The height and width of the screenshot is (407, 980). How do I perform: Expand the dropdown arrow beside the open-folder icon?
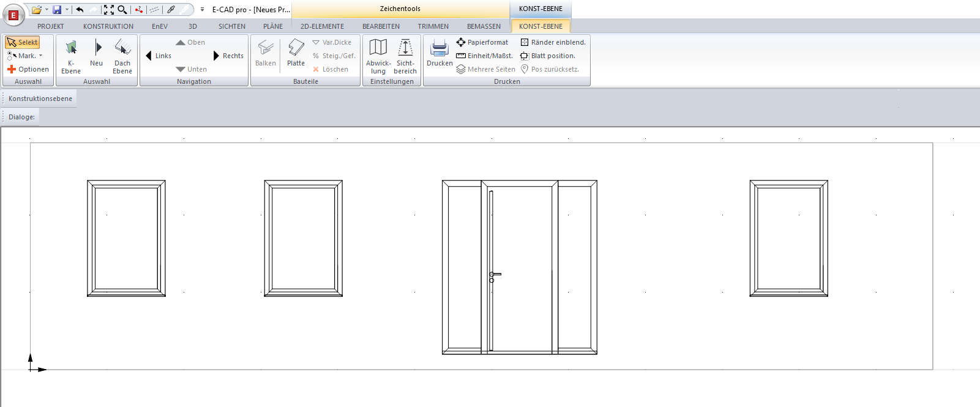point(47,10)
